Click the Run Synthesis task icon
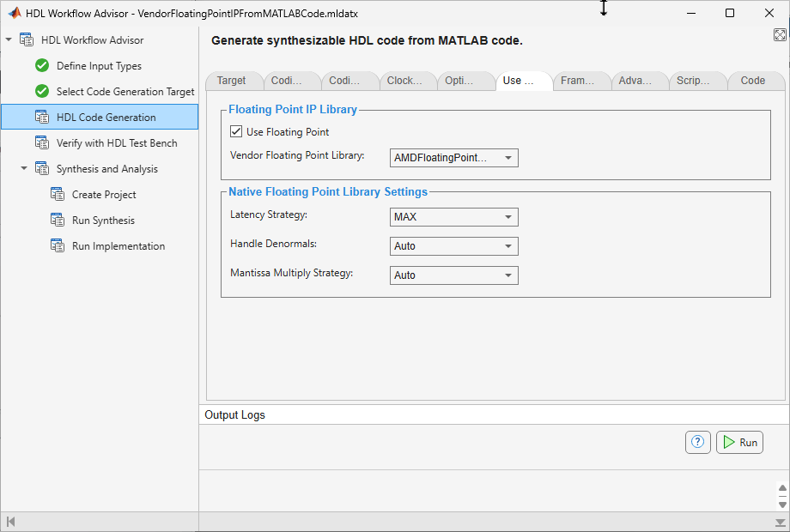 pyautogui.click(x=58, y=220)
